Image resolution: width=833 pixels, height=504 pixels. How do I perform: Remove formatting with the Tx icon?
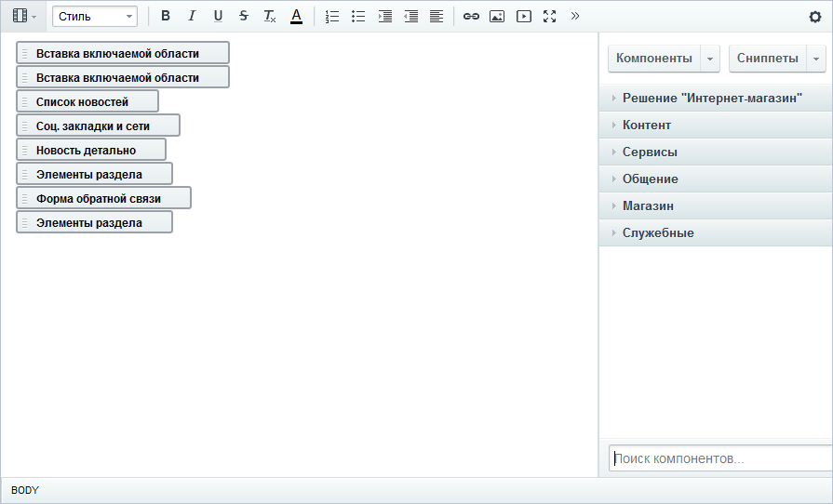270,16
